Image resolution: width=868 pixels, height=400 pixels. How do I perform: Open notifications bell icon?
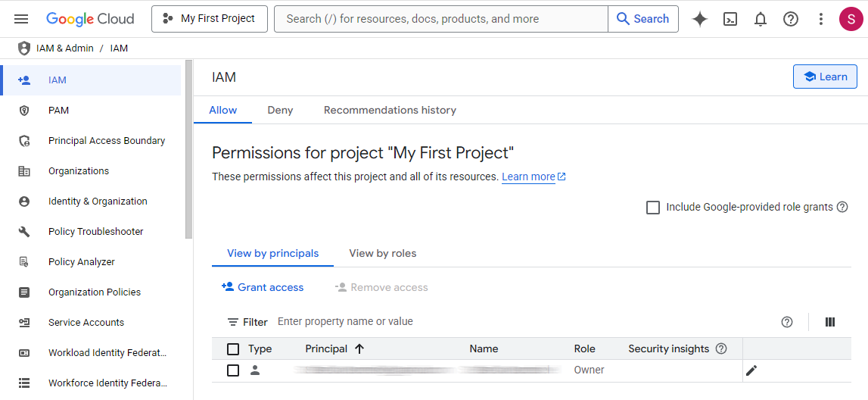(x=761, y=19)
